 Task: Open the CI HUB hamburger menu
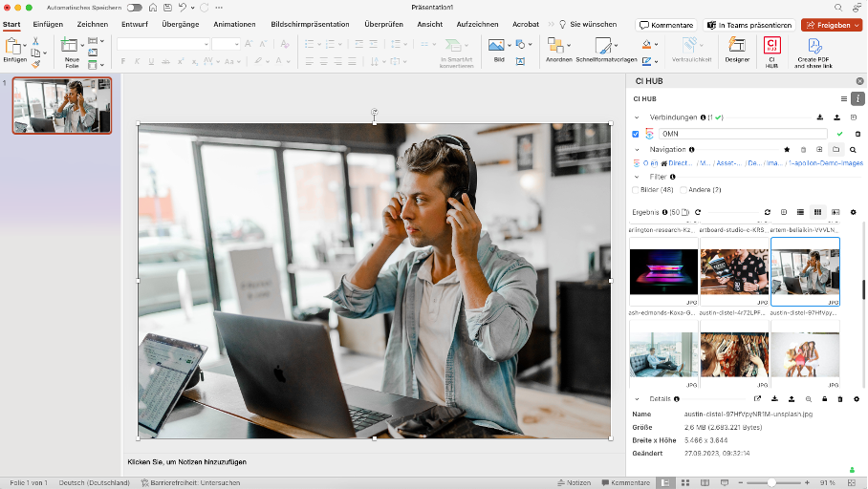point(844,99)
